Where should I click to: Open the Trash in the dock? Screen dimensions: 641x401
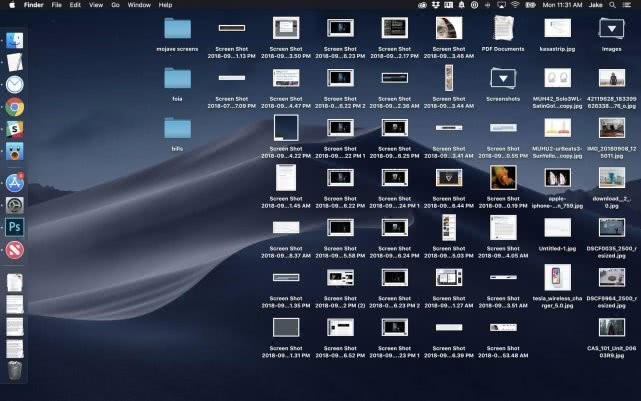click(15, 370)
